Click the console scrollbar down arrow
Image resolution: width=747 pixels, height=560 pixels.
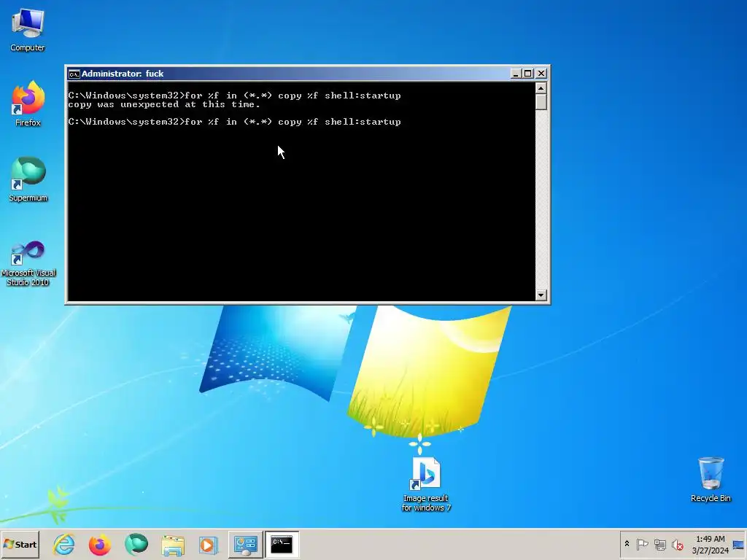point(541,295)
